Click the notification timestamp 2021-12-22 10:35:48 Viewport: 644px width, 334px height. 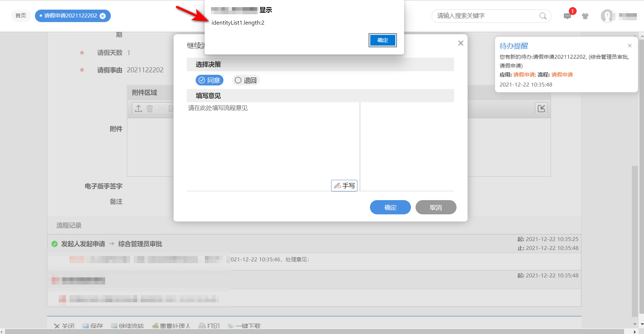[x=526, y=85]
